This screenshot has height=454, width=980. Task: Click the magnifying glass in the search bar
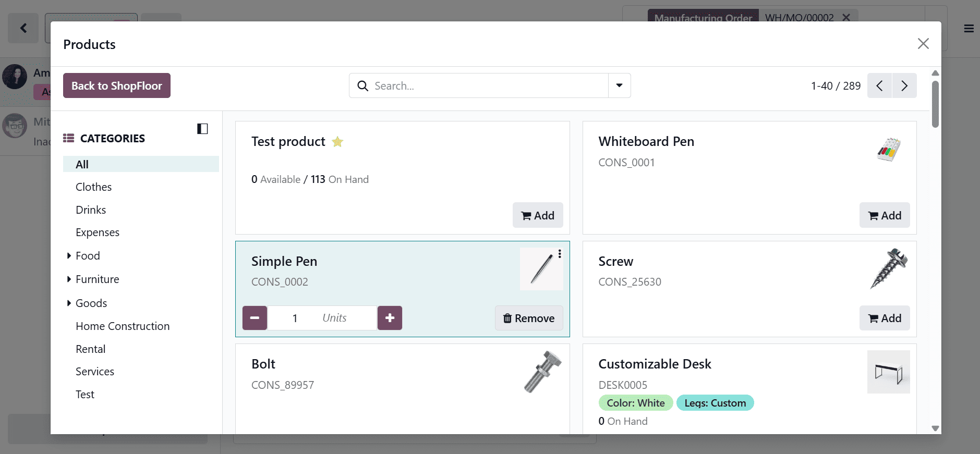(x=363, y=85)
